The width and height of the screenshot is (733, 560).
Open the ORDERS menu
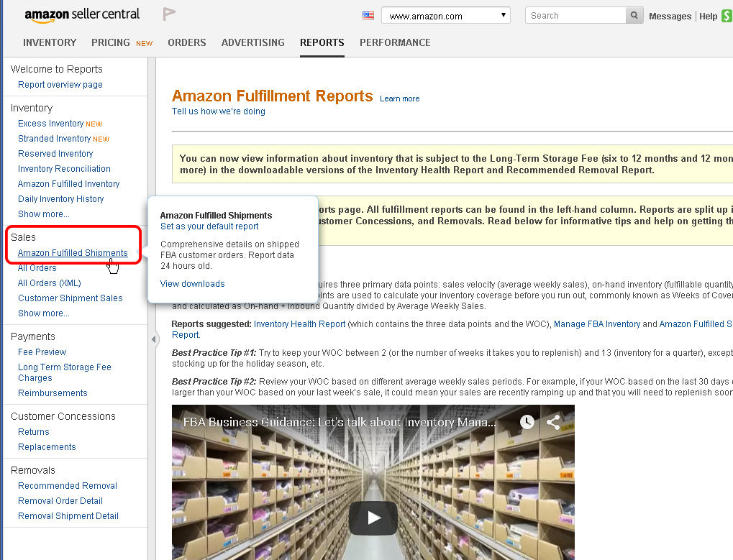point(187,42)
